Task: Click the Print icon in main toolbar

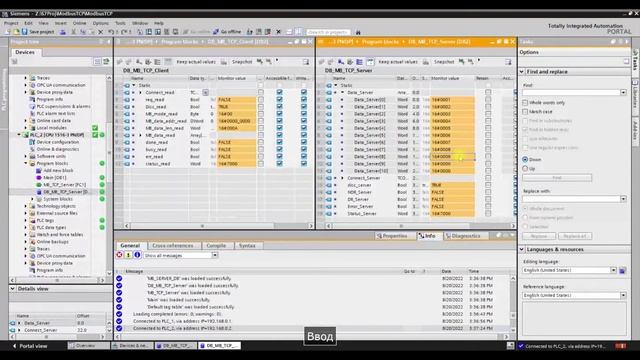Action: [63, 31]
